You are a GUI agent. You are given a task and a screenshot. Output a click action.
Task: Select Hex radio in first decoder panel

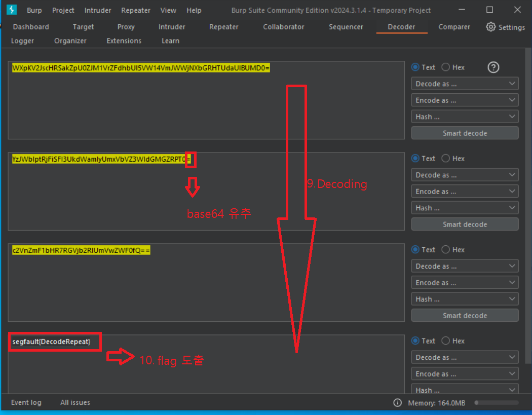coord(445,67)
